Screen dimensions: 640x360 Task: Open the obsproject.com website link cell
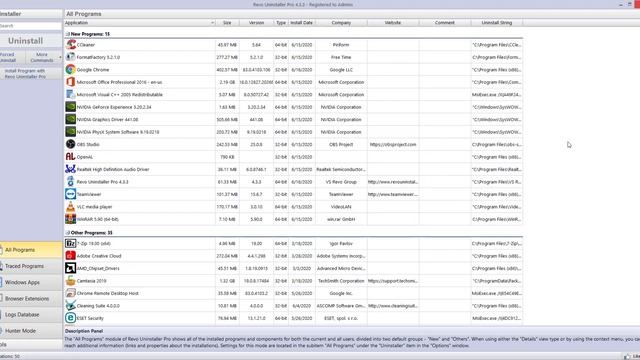393,144
